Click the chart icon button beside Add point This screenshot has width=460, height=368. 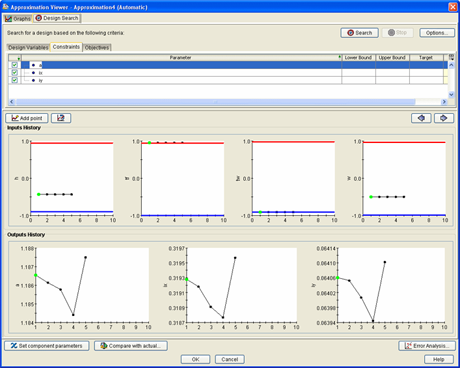point(61,118)
